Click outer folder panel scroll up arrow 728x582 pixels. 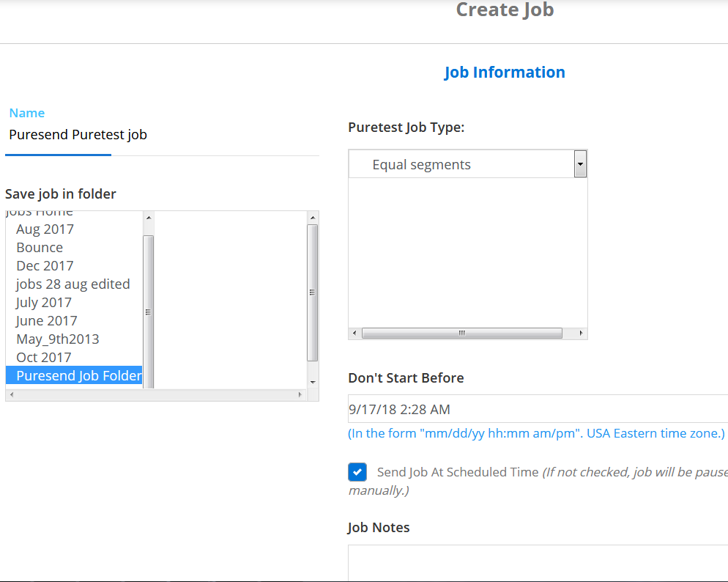pos(313,218)
